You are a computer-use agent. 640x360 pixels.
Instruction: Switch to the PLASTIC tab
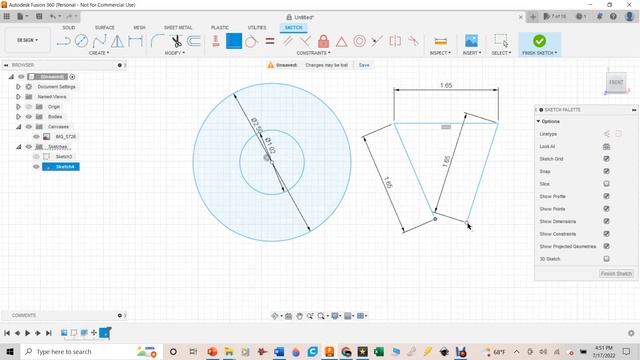[x=220, y=27]
